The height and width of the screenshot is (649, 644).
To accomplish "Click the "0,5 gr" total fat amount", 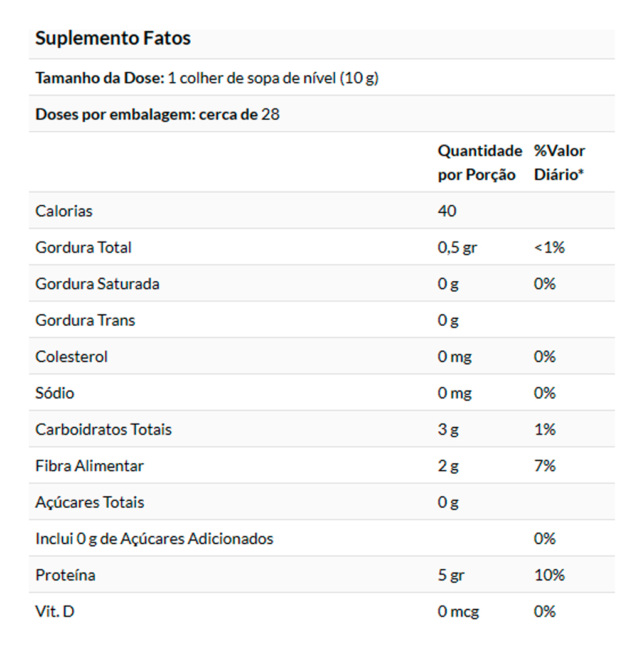I will tap(457, 247).
